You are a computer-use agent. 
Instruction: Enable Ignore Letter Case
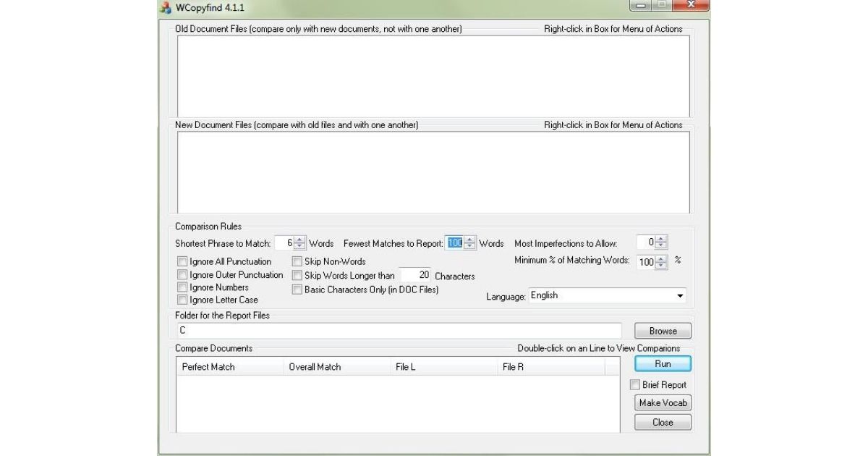click(x=182, y=300)
